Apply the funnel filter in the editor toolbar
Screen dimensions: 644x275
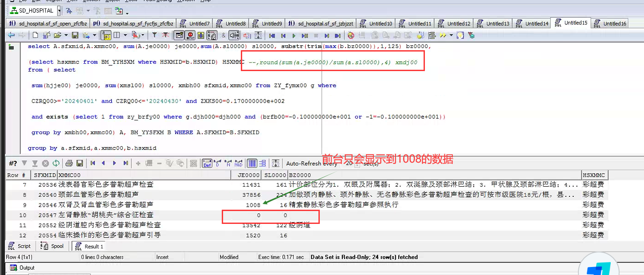pos(154,35)
